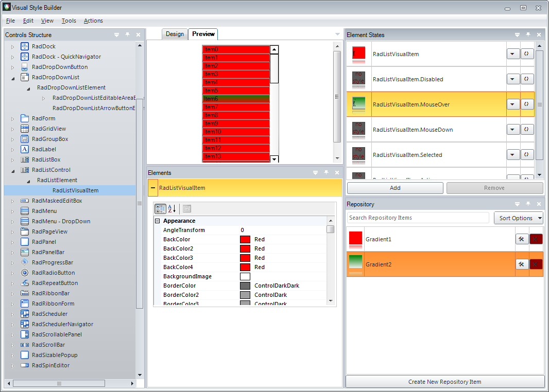Click the RadDropDownButton icon in tree

(25, 67)
